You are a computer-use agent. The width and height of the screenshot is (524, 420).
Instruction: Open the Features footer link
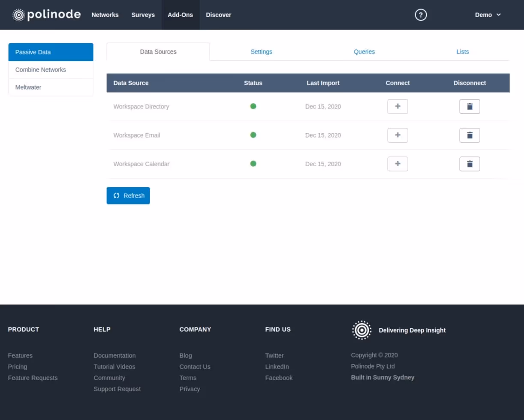pos(20,356)
